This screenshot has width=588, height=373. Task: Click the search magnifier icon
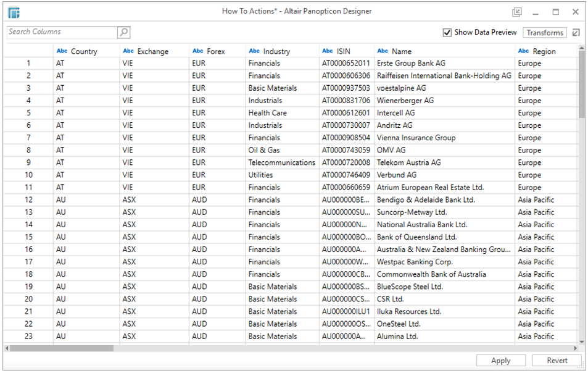pos(123,32)
